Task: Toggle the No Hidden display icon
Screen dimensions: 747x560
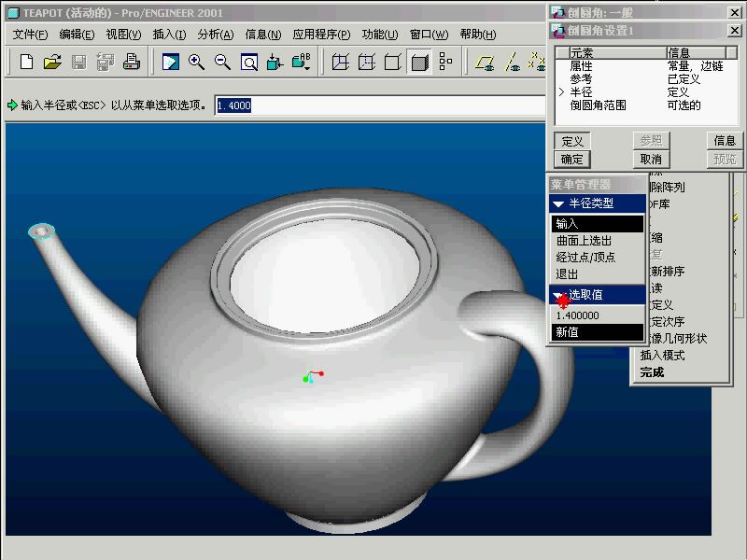Action: pyautogui.click(x=393, y=63)
